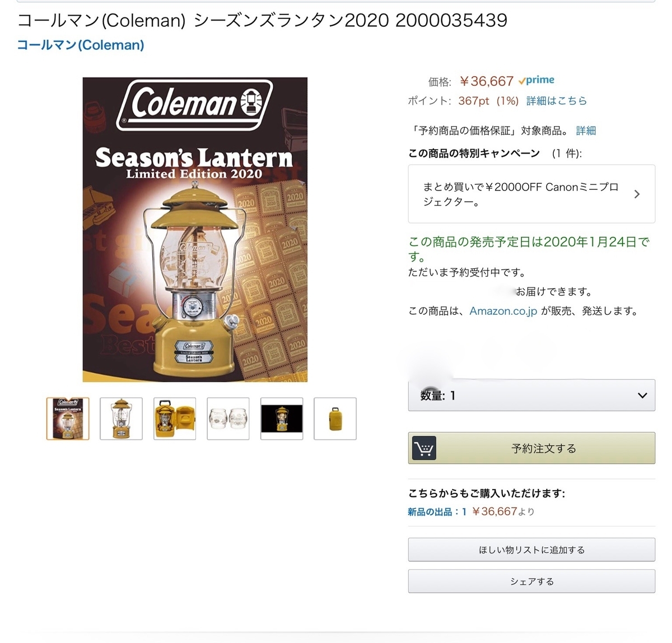
Task: Open the コールマン(Coleman) brand link
Action: pyautogui.click(x=81, y=45)
